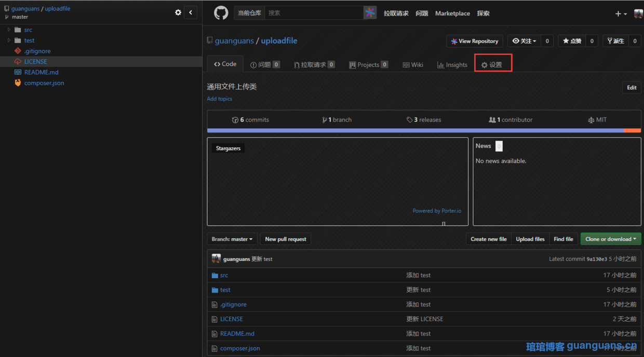This screenshot has height=357, width=644.
Task: Select LICENSE in the sidebar tree
Action: pyautogui.click(x=35, y=61)
